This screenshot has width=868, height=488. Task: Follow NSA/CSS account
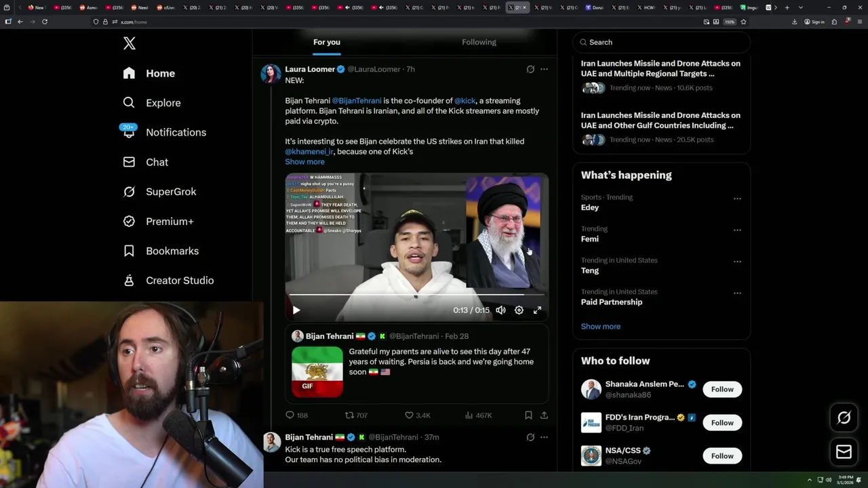click(722, 455)
